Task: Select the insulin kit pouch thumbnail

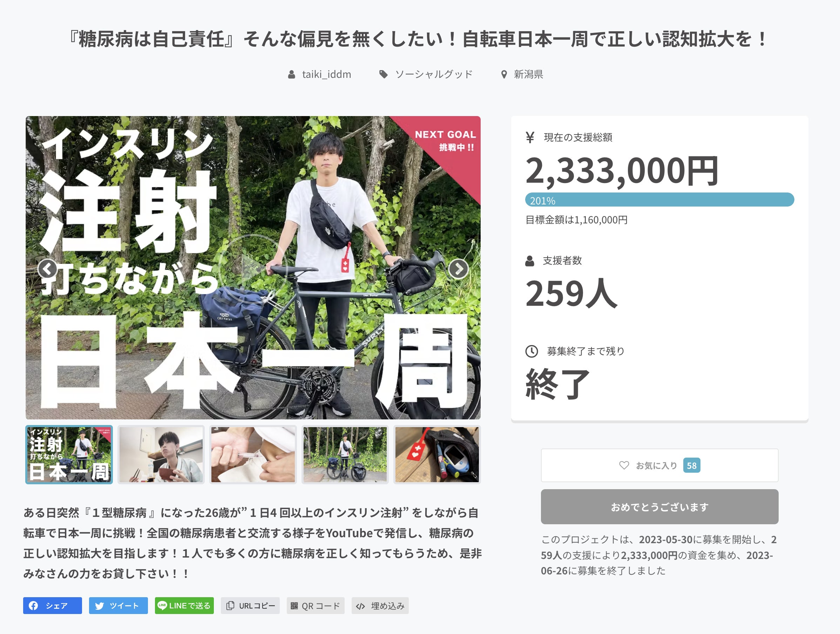Action: [x=437, y=455]
